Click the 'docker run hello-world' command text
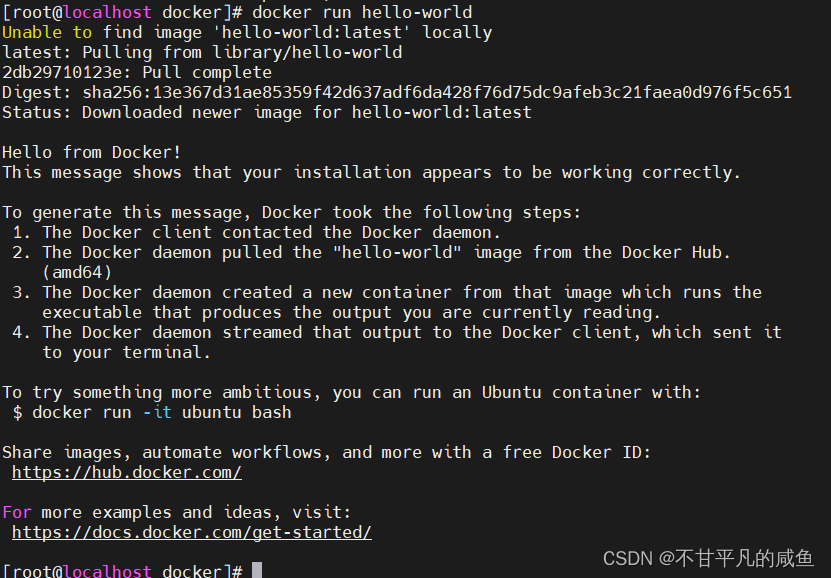Screen dimensions: 831x578 (x=362, y=12)
